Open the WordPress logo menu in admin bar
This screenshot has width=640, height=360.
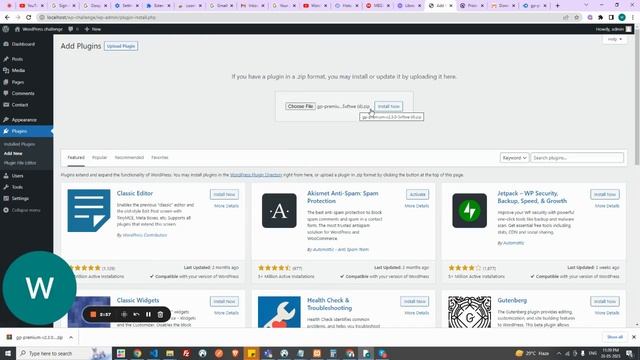[6, 29]
